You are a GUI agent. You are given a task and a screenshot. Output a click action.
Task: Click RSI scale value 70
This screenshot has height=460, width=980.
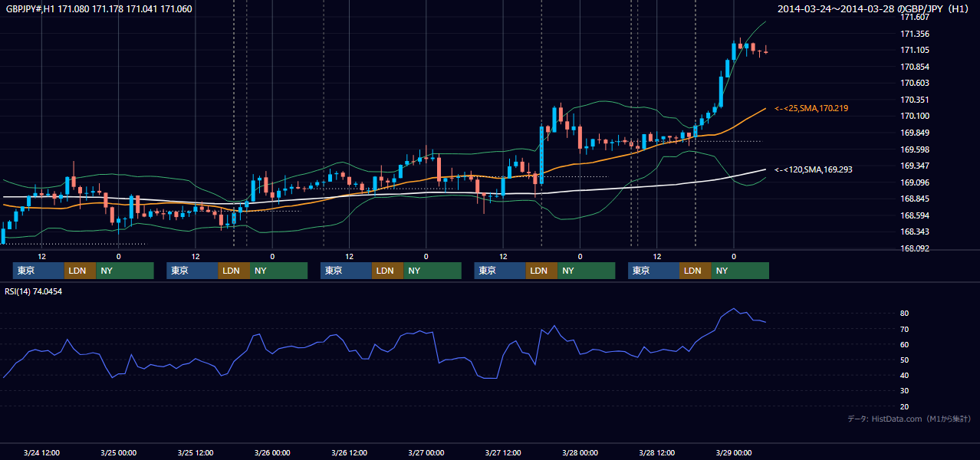(905, 329)
